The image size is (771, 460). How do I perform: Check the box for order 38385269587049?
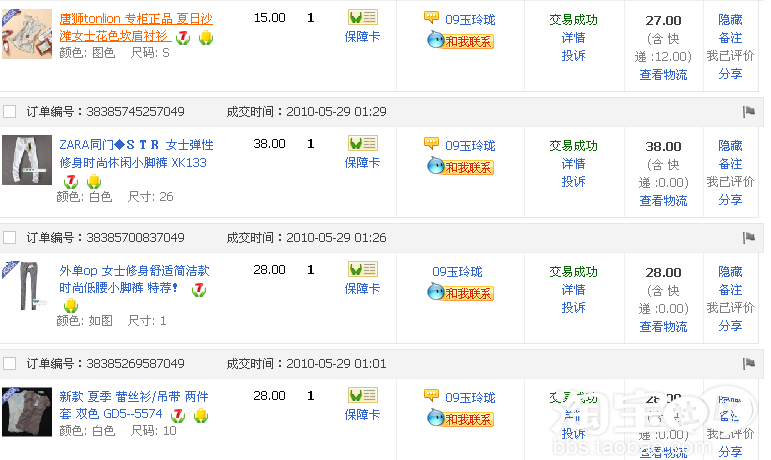(x=10, y=364)
